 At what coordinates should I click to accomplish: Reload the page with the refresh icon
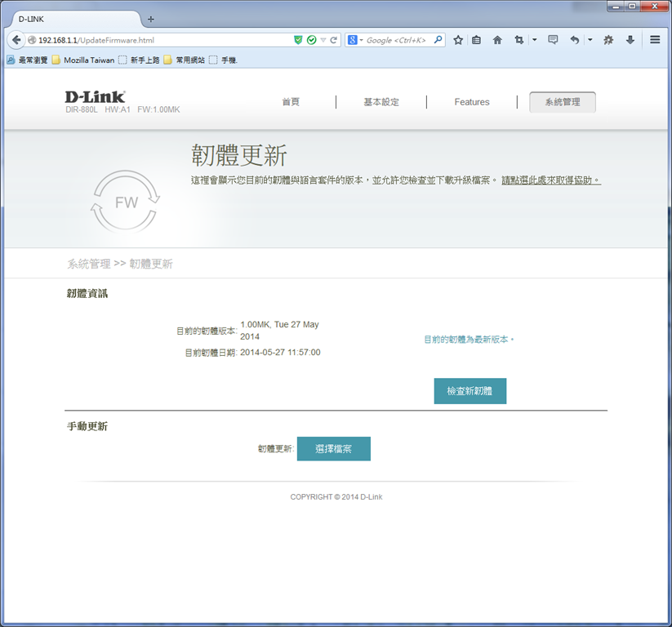pos(333,40)
